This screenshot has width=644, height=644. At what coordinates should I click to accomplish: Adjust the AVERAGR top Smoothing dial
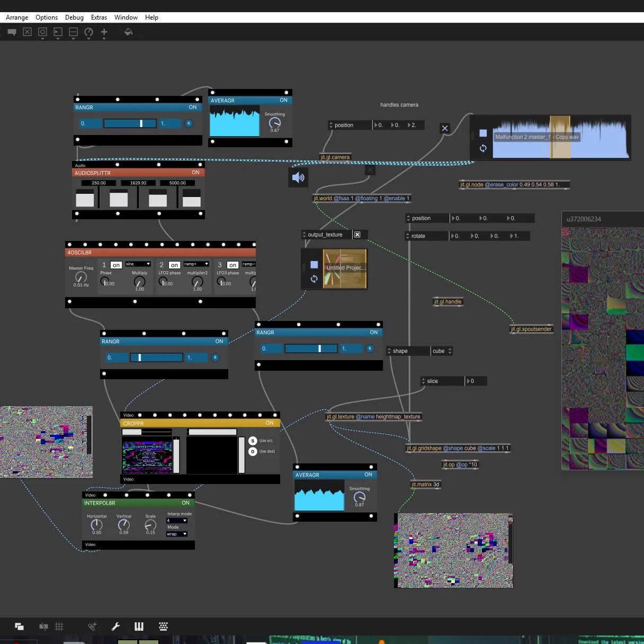click(x=274, y=123)
